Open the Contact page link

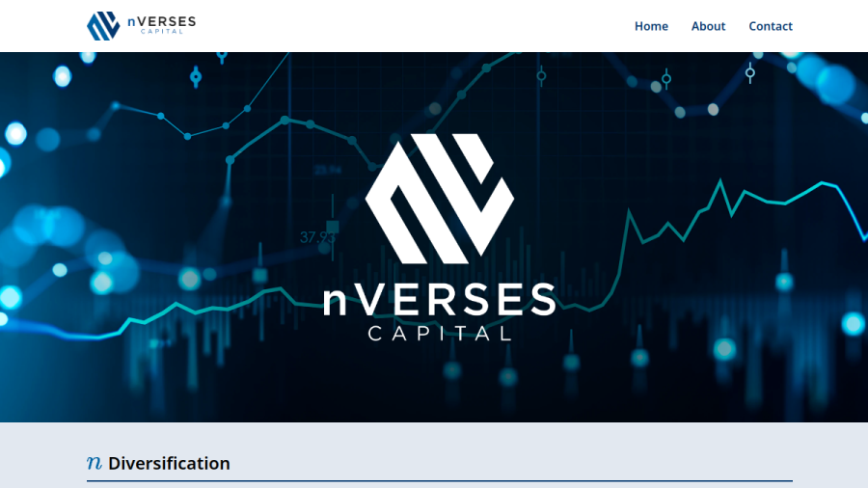coord(771,26)
